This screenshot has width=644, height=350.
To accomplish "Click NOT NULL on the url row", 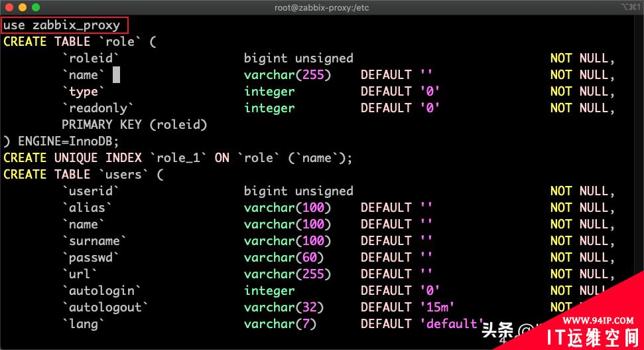I will [582, 274].
